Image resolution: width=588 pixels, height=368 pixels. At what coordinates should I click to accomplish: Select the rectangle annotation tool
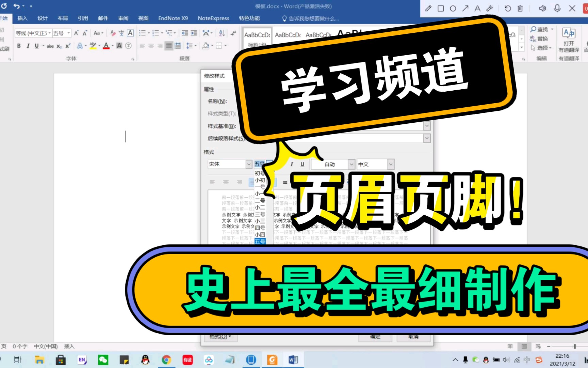coord(441,9)
